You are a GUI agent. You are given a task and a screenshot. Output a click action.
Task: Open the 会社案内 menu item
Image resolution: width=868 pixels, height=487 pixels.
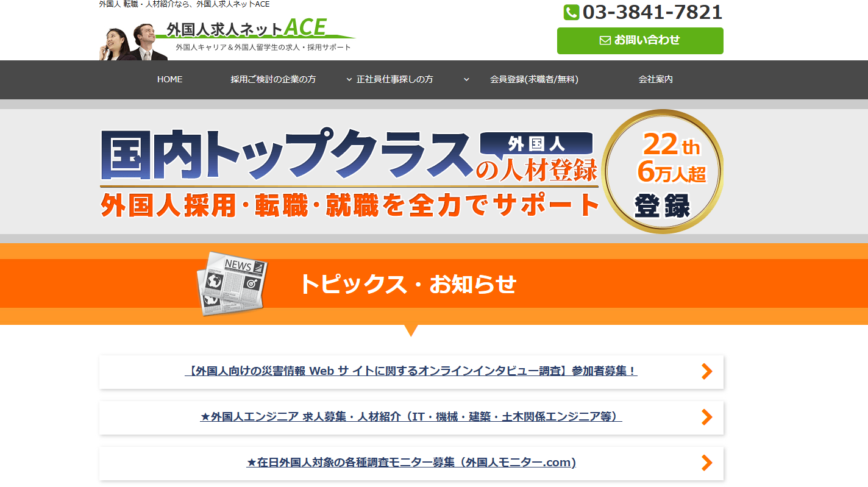pos(655,79)
